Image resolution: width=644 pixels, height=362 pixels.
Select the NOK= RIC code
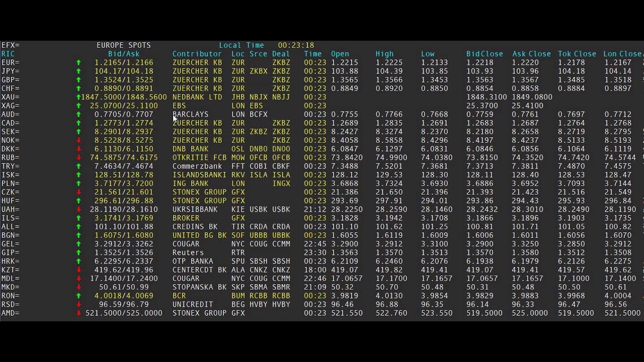pyautogui.click(x=11, y=140)
